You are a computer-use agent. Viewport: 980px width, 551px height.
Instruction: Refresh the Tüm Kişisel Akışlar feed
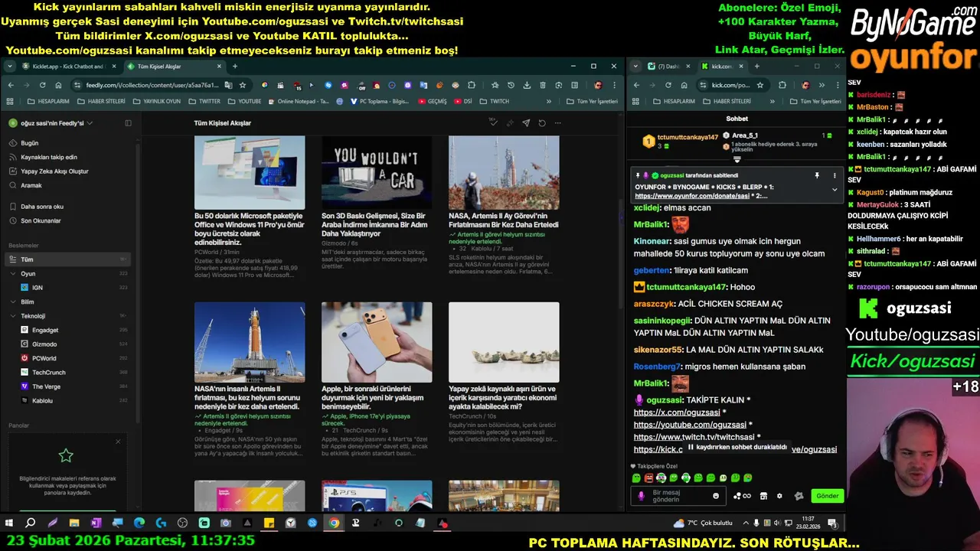pos(542,122)
